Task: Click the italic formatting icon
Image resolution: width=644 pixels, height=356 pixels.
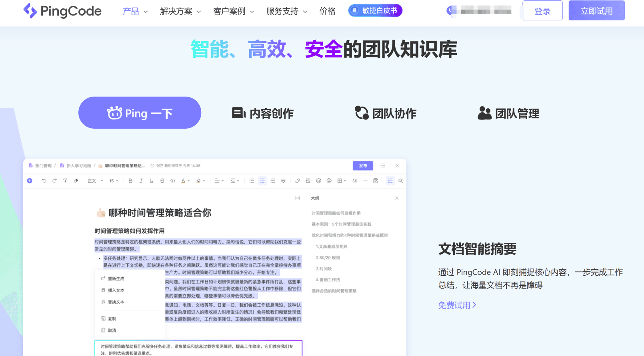Action: (x=141, y=181)
